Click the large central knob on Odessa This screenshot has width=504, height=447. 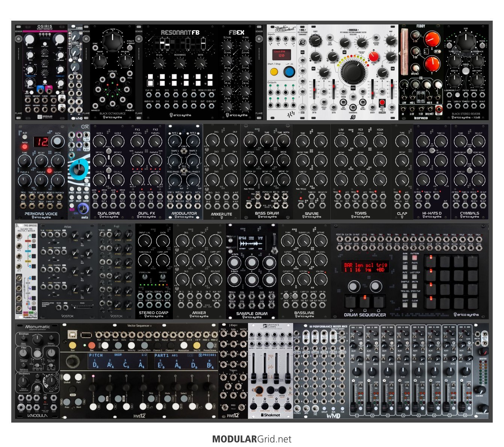point(354,73)
